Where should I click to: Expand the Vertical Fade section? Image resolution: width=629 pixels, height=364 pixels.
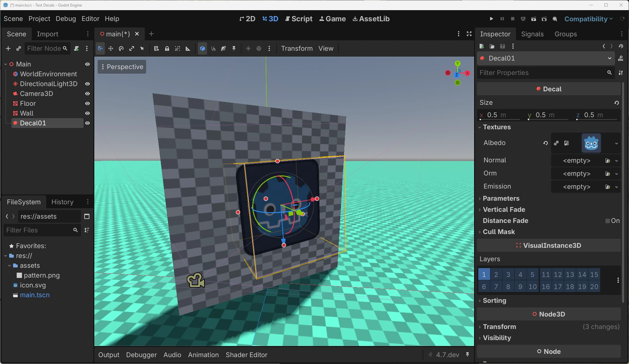pyautogui.click(x=504, y=209)
